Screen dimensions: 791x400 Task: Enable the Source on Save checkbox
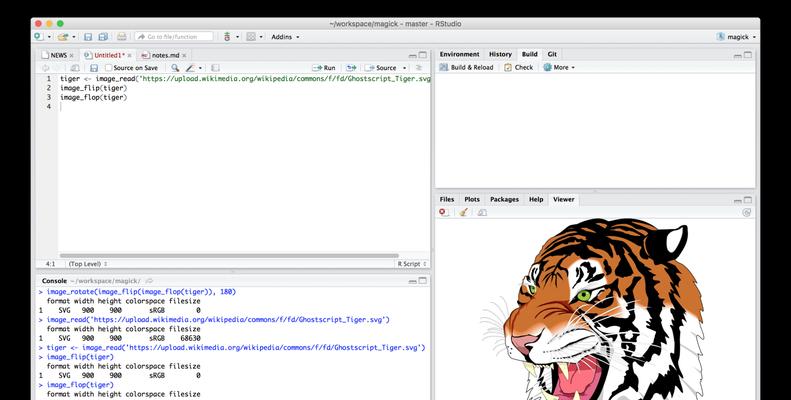tap(108, 68)
